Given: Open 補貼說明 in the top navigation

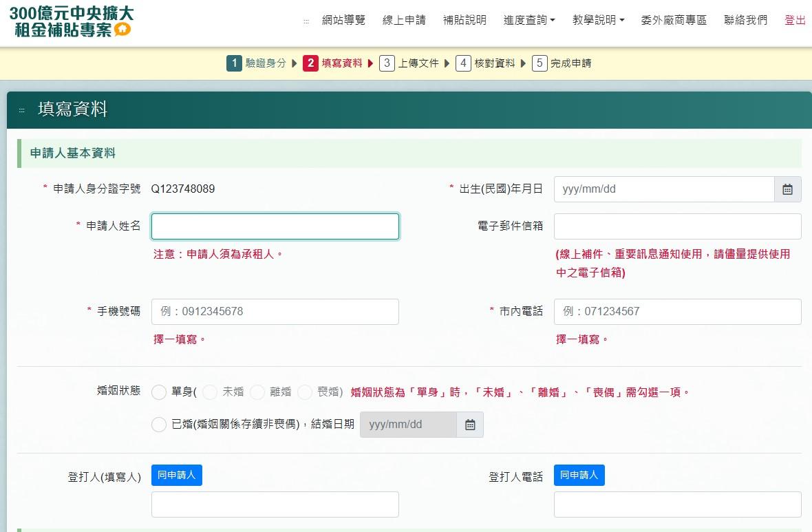Looking at the screenshot, I should coord(464,20).
